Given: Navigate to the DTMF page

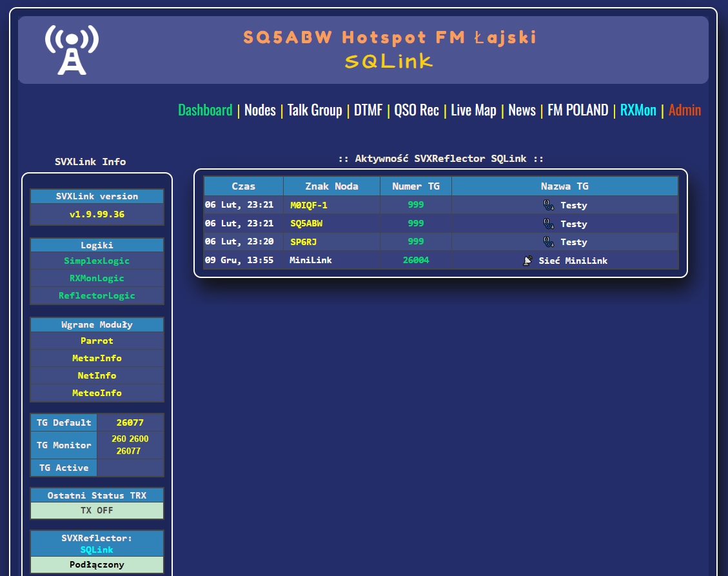Looking at the screenshot, I should tap(368, 110).
